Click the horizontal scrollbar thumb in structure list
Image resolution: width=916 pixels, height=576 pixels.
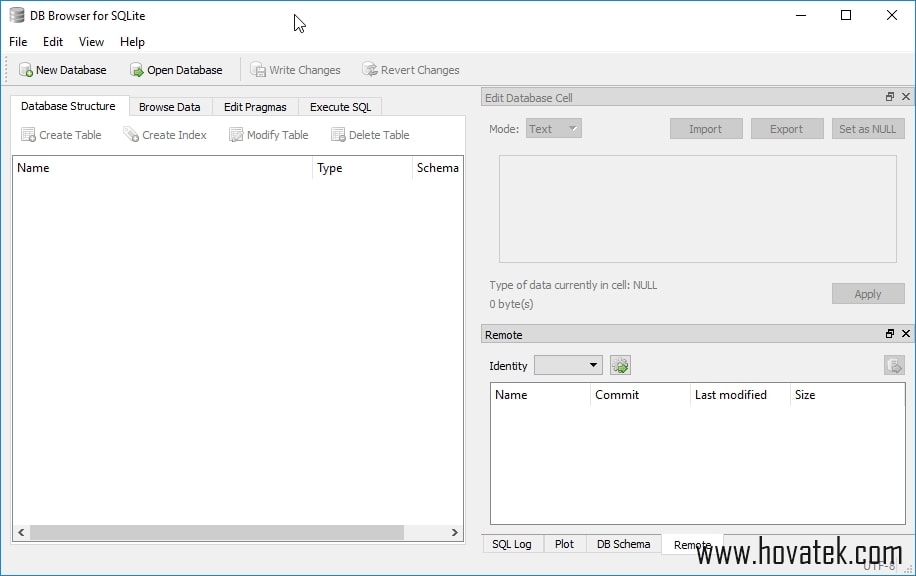(217, 532)
